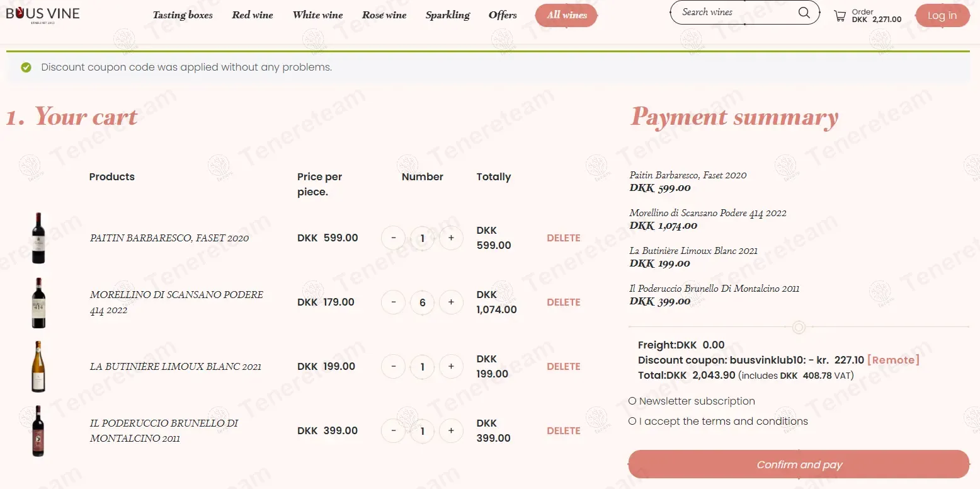Increase quantity of Paitin Barbaresco

click(451, 238)
